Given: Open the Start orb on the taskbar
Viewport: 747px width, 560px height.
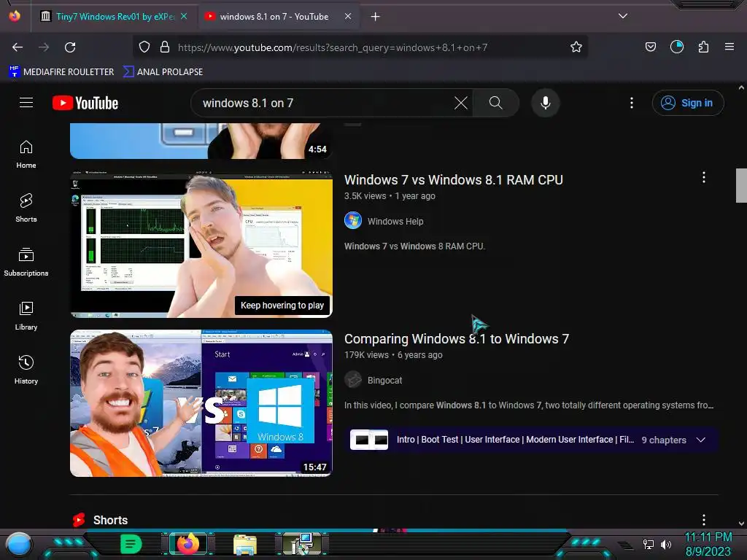Looking at the screenshot, I should pyautogui.click(x=19, y=544).
